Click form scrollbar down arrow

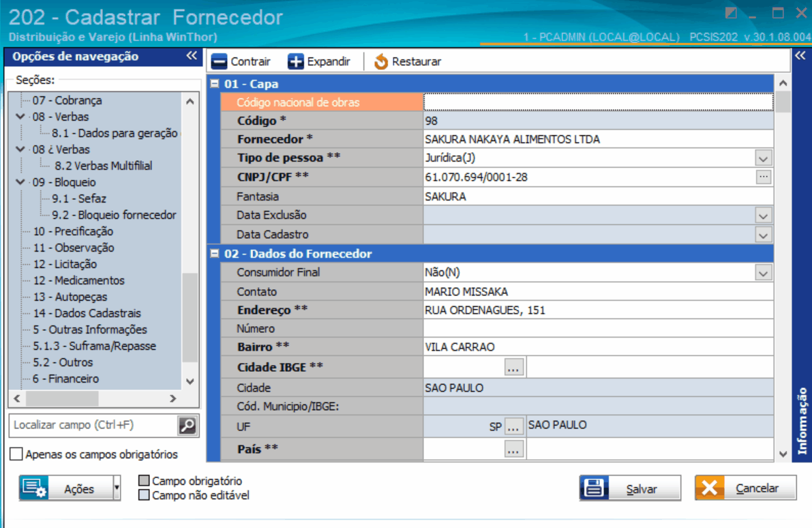point(783,454)
